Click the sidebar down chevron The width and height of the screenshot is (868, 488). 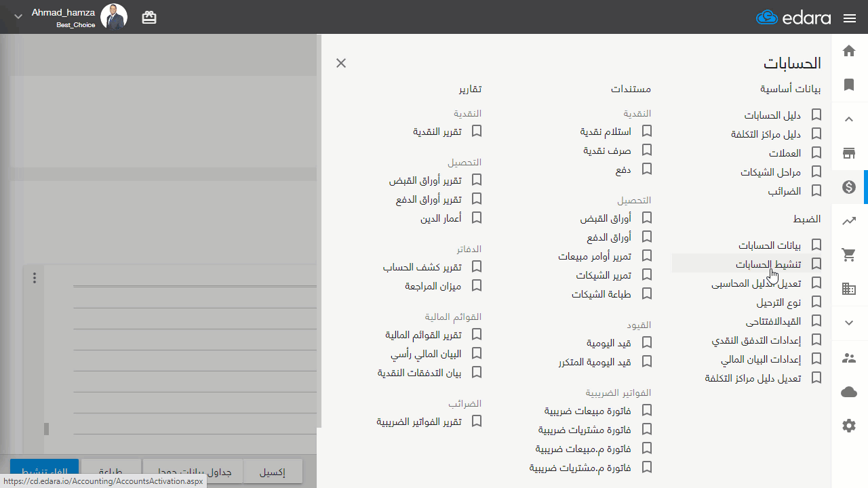click(849, 323)
